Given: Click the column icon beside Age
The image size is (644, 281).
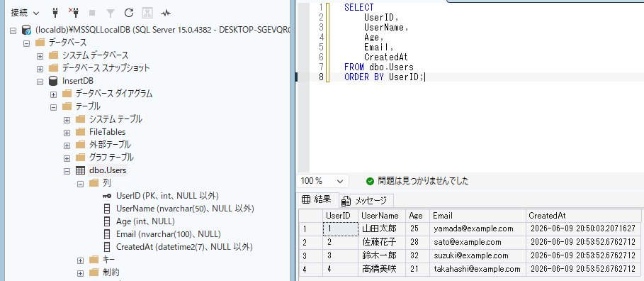Looking at the screenshot, I should click(x=107, y=221).
